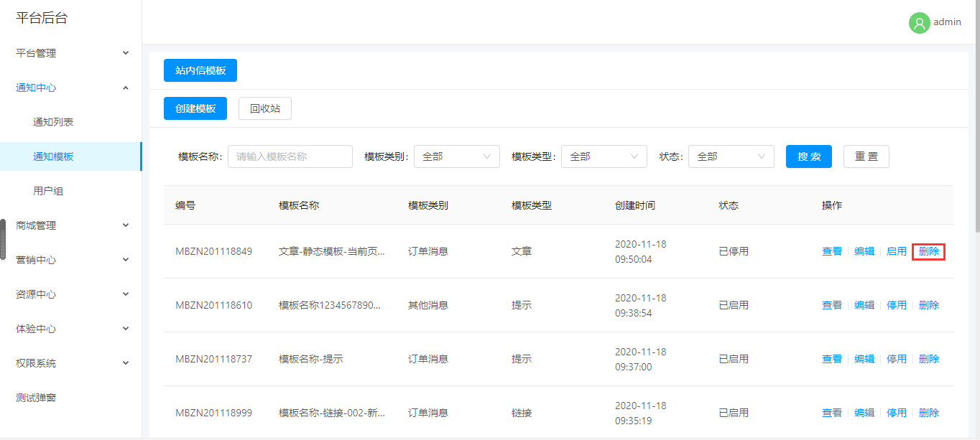This screenshot has height=440, width=980.
Task: Click the 创建模板 button
Action: point(195,108)
